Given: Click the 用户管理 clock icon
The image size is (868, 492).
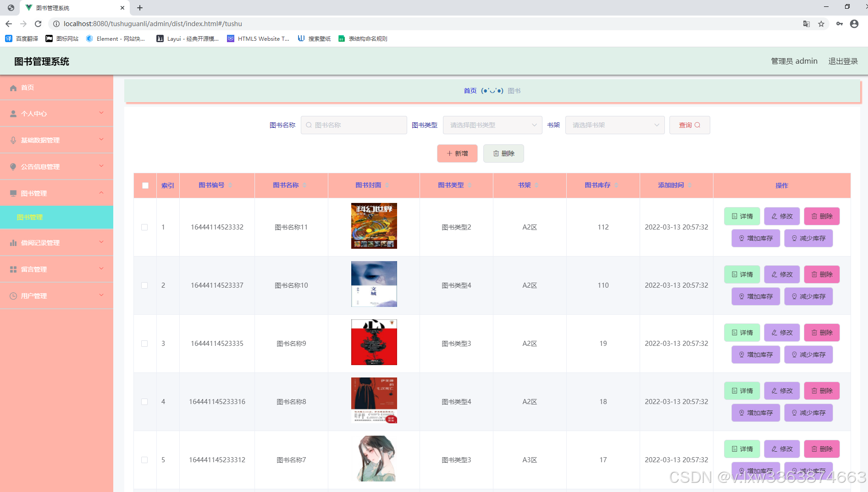Looking at the screenshot, I should (x=13, y=295).
